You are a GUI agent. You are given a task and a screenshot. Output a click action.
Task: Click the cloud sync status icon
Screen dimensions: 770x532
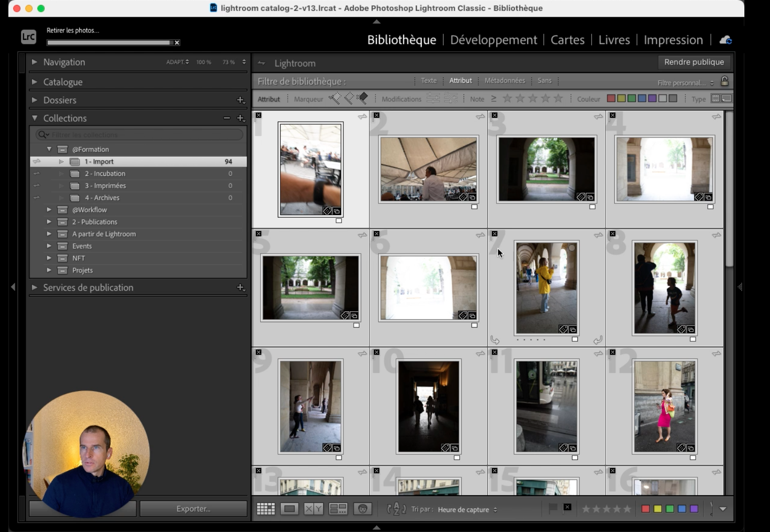(725, 40)
